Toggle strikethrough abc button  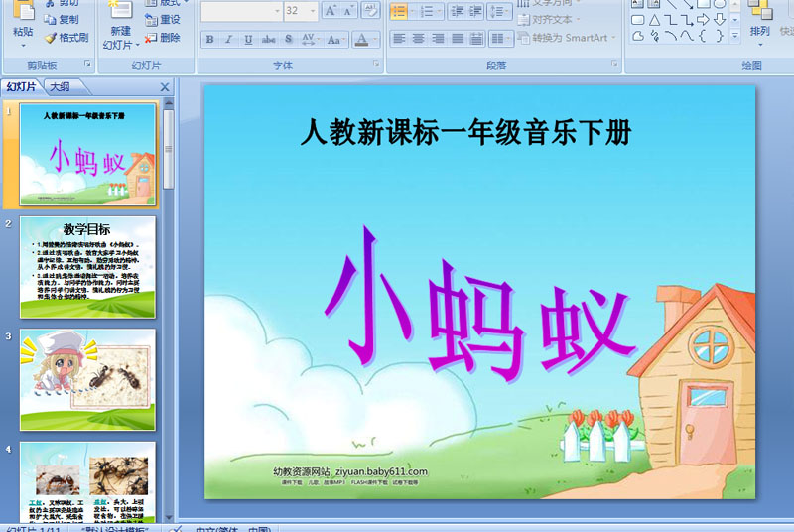268,40
